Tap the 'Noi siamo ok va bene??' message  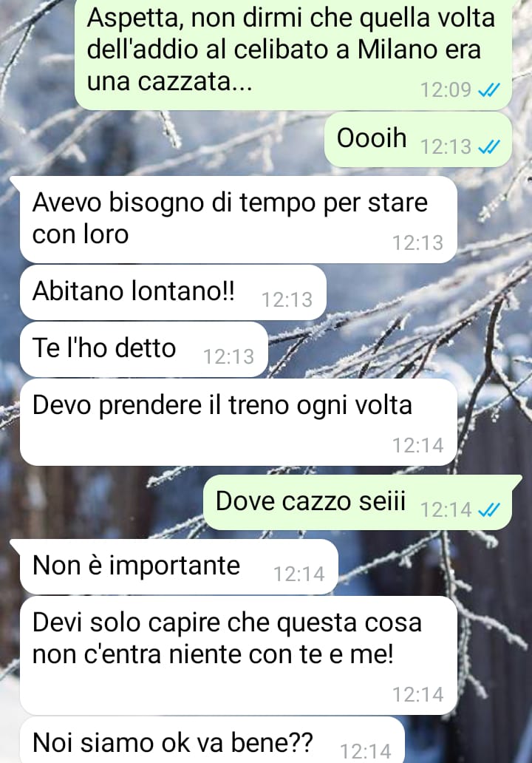[212, 739]
